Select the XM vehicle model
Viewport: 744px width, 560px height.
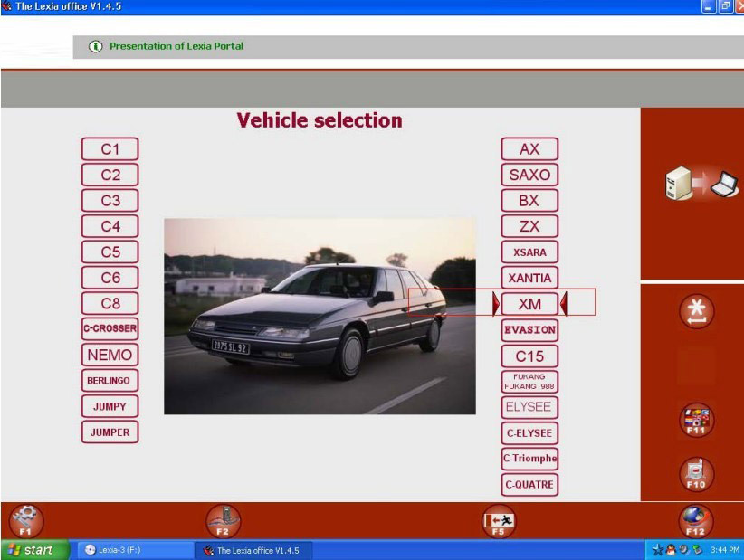pyautogui.click(x=529, y=304)
